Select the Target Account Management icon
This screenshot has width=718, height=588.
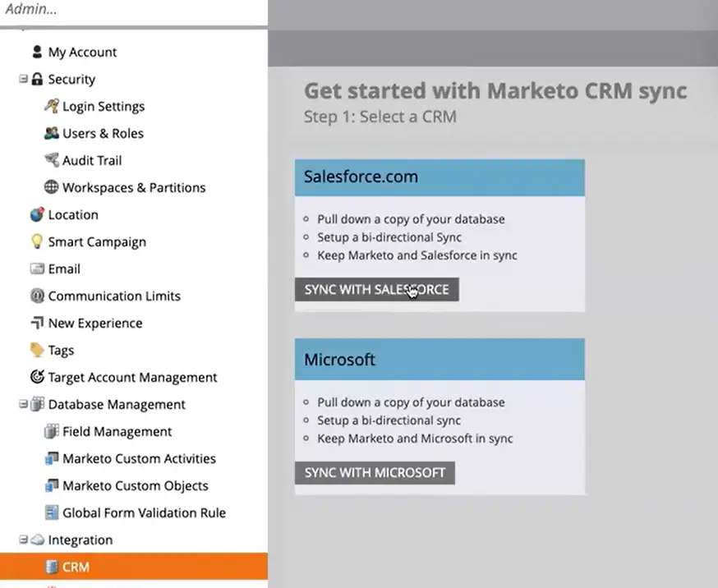point(37,377)
